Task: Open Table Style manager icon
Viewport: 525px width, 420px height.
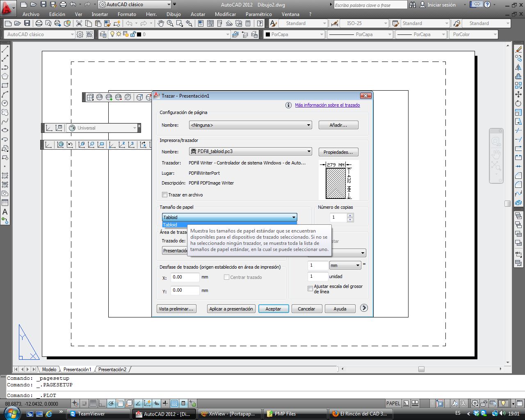Action: pos(395,23)
